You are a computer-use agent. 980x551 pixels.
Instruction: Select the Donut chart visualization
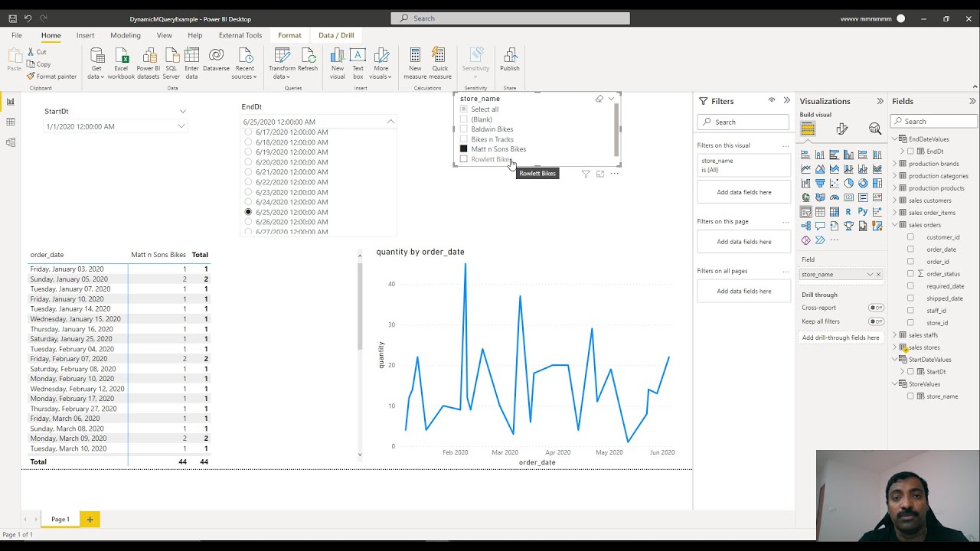(863, 183)
